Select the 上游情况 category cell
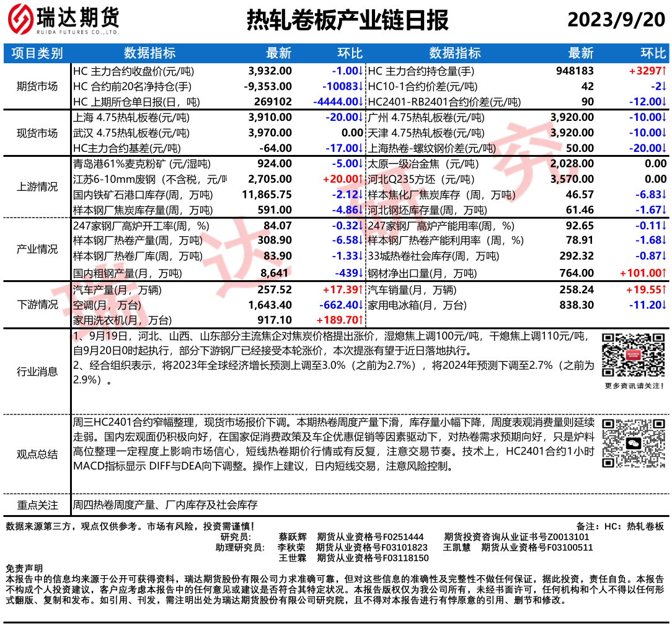This screenshot has width=672, height=626. click(37, 187)
